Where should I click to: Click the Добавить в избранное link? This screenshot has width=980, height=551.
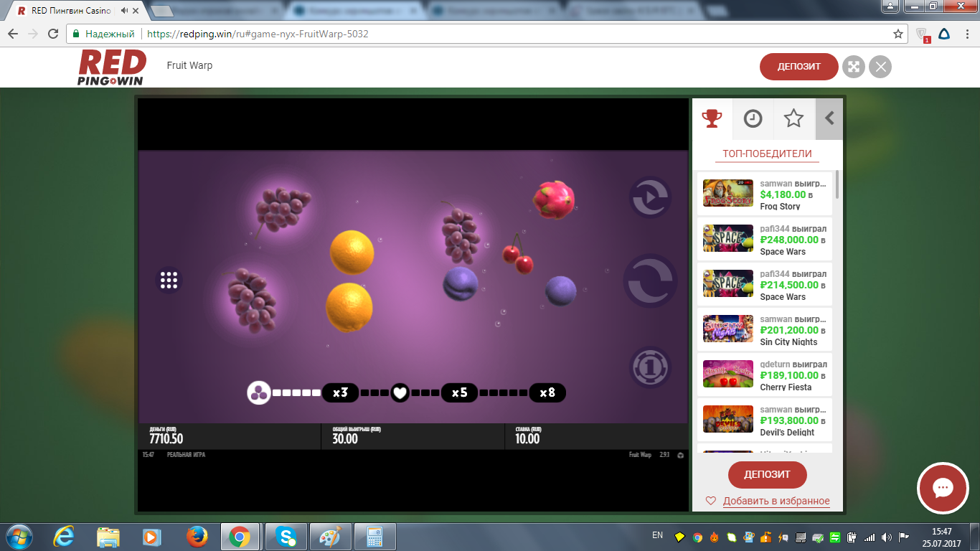click(x=776, y=501)
